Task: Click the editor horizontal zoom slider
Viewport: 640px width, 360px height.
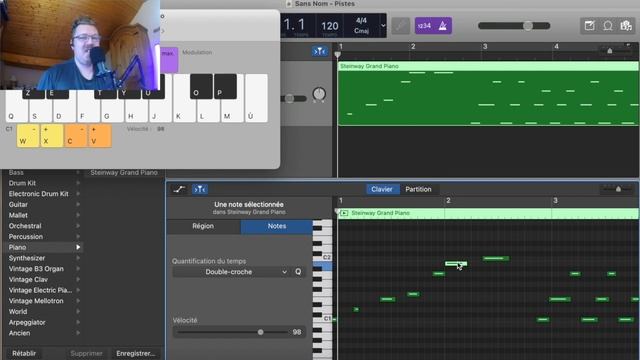Action: point(616,189)
